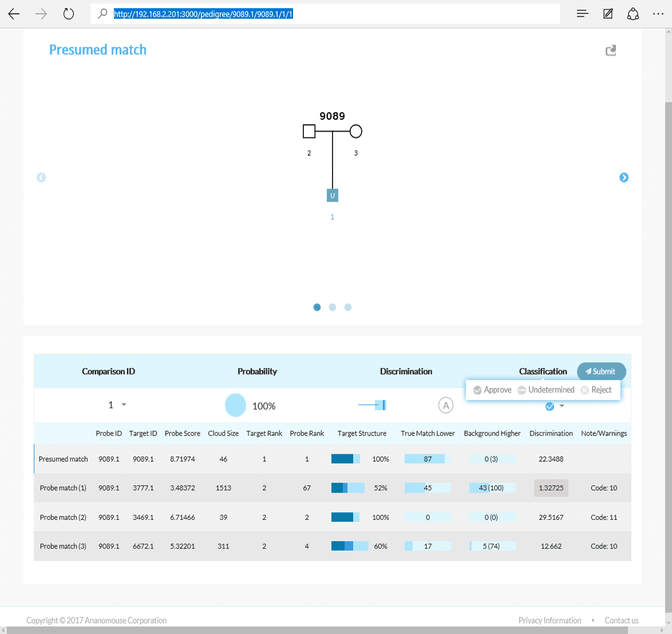
Task: Click the carousel previous arrow
Action: point(41,178)
